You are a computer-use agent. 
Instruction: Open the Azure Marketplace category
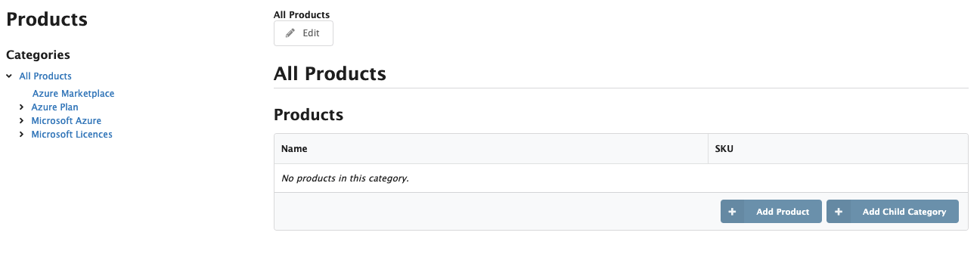(73, 94)
